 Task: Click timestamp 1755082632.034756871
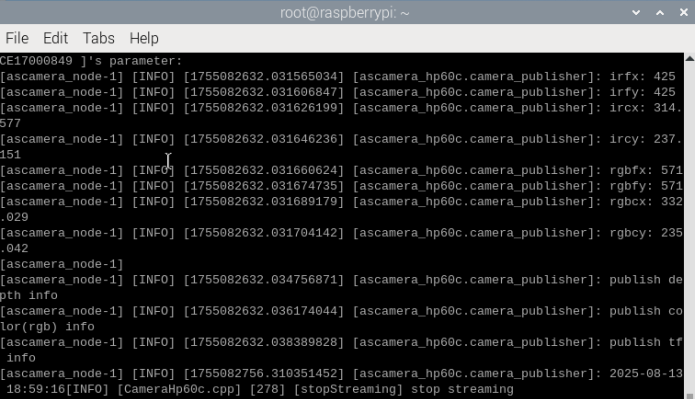coord(264,280)
